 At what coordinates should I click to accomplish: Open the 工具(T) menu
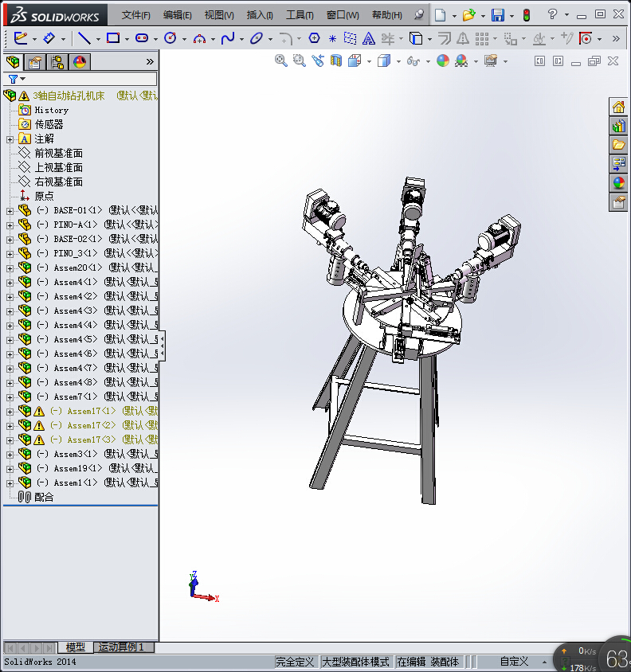point(300,15)
